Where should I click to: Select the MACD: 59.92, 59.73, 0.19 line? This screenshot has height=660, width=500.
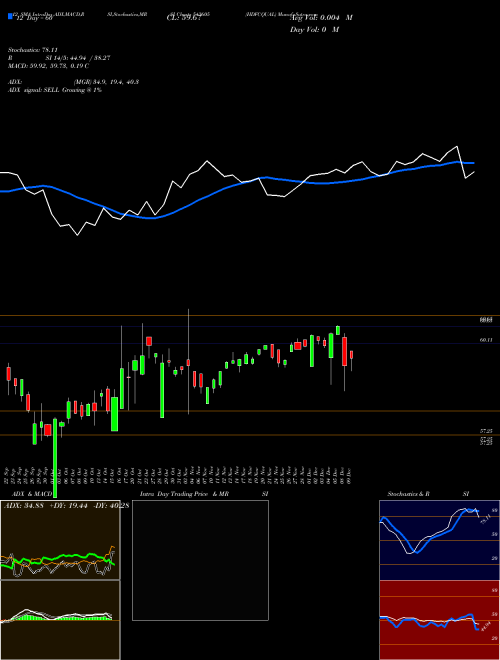pyautogui.click(x=48, y=66)
